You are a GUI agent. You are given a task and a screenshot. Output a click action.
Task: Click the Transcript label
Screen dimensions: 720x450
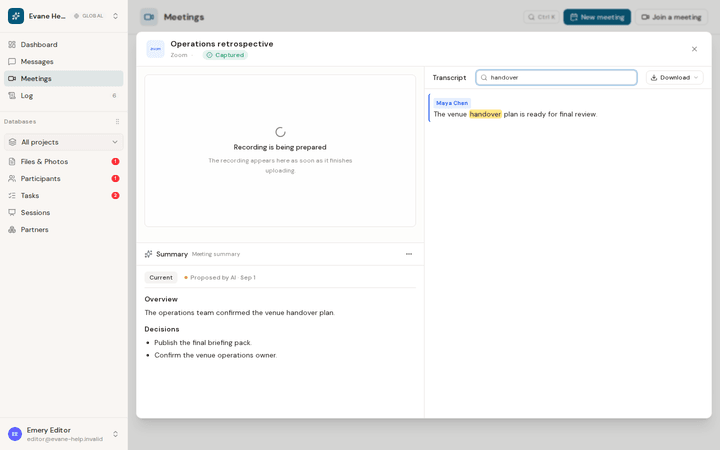[449, 78]
